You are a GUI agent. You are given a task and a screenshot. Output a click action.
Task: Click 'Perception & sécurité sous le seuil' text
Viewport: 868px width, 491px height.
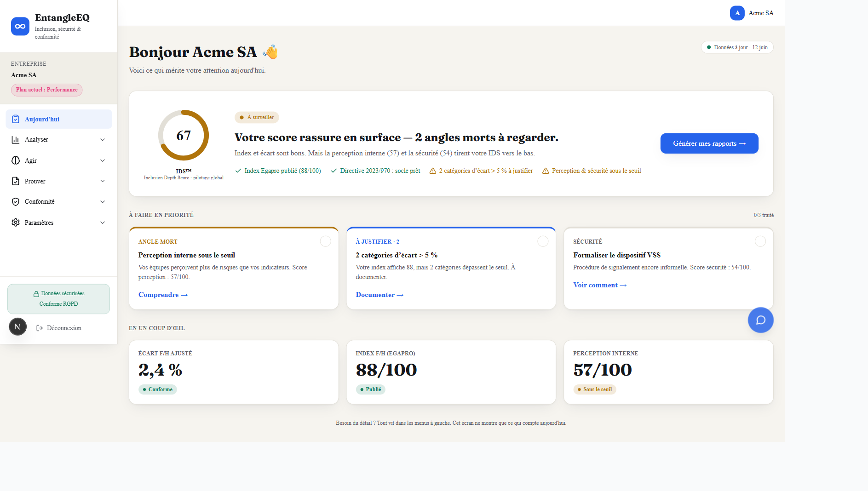[x=596, y=171]
